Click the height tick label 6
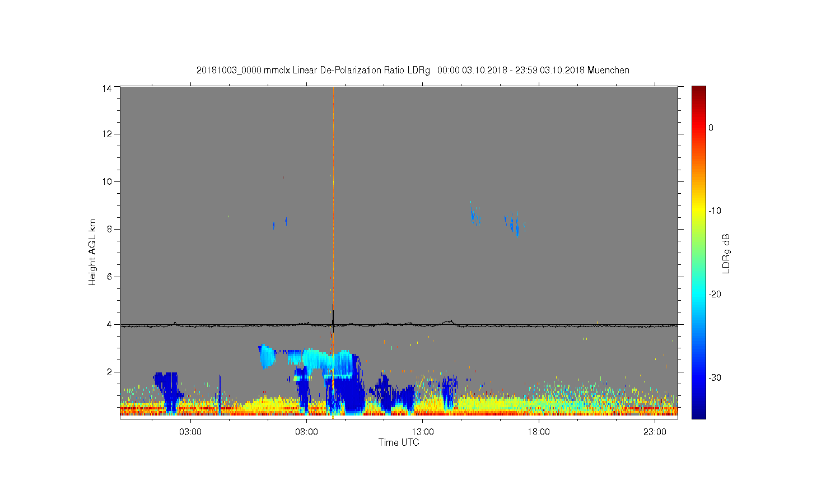Screen dimensions: 840x504 point(110,277)
